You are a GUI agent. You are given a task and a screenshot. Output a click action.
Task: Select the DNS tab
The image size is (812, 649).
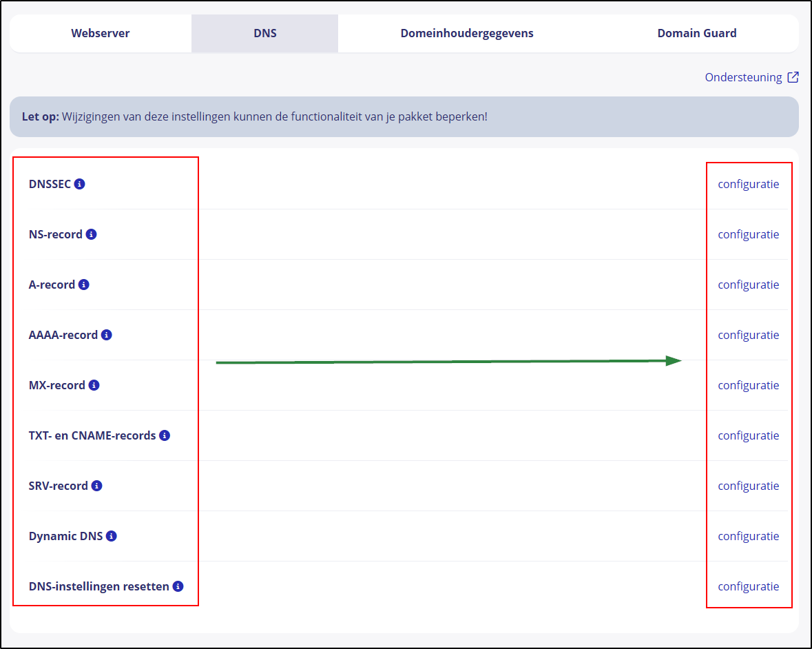(264, 33)
